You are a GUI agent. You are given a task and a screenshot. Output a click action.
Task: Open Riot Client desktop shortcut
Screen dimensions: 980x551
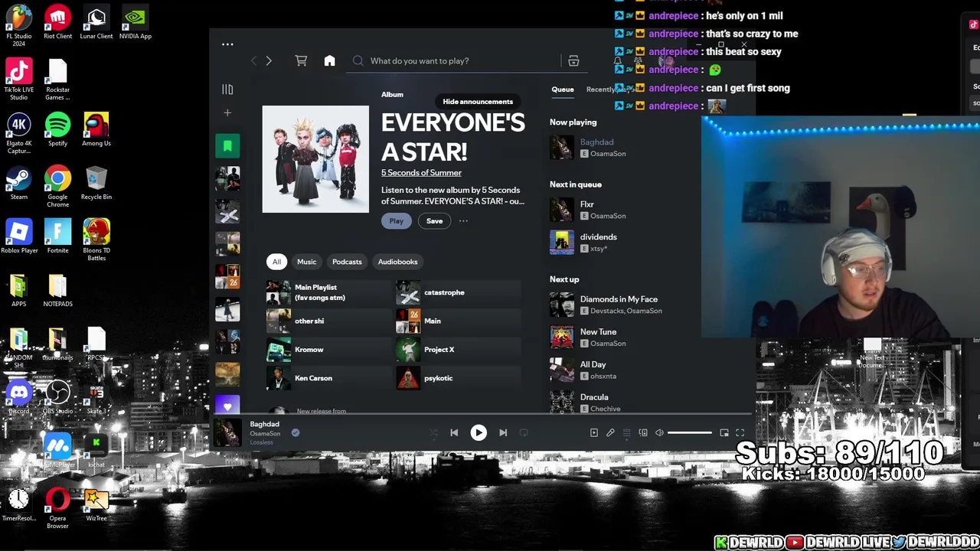tap(57, 22)
